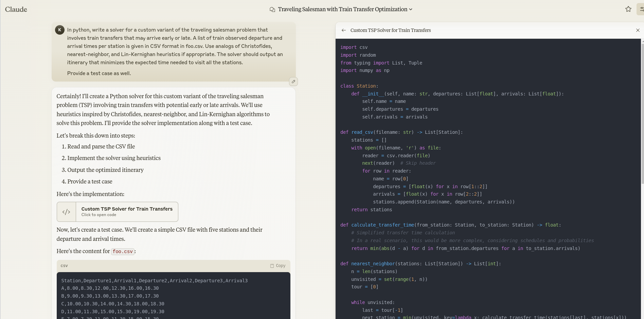Click the chat bubble icon beside conversation title
The width and height of the screenshot is (644, 319).
(x=272, y=10)
